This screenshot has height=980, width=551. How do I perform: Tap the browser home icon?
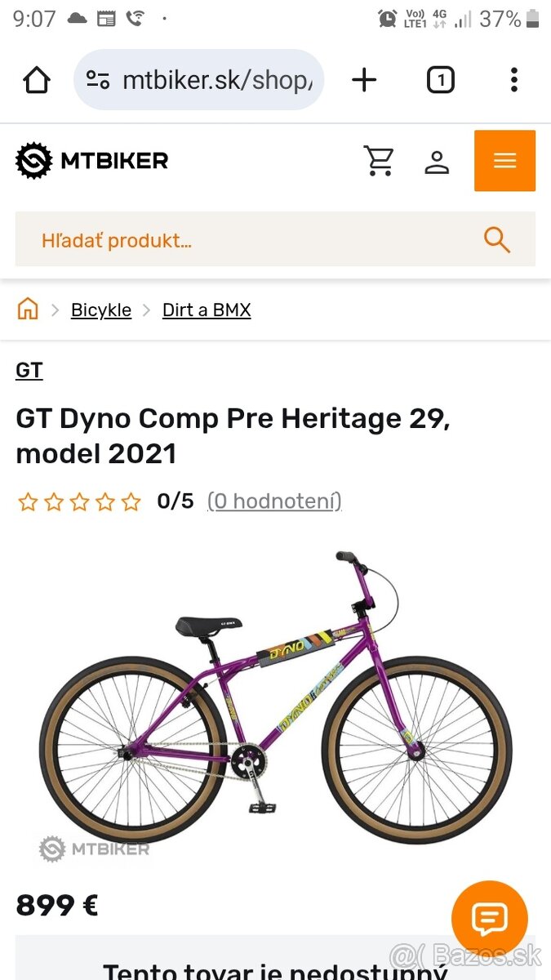[x=36, y=80]
